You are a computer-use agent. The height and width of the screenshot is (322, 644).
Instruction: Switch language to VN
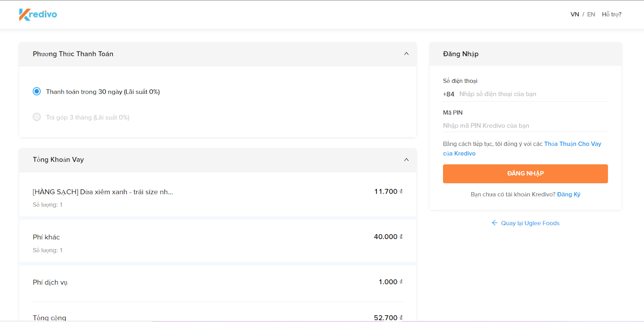point(574,14)
